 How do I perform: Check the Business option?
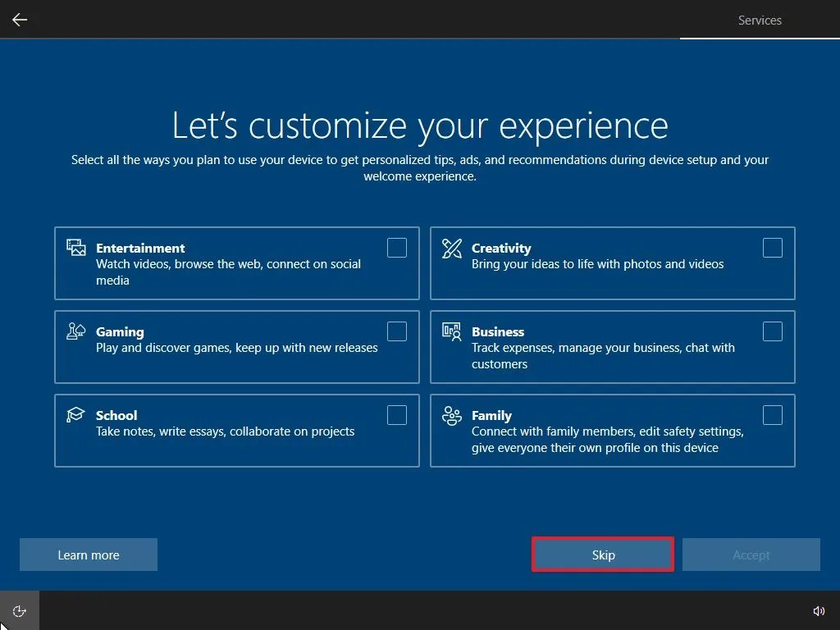(x=772, y=331)
